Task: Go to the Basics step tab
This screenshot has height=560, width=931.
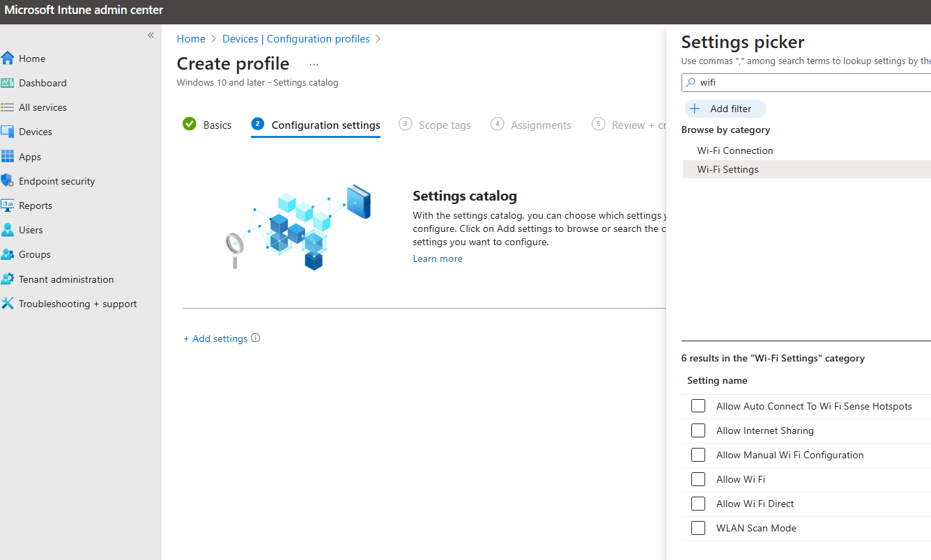Action: point(208,125)
